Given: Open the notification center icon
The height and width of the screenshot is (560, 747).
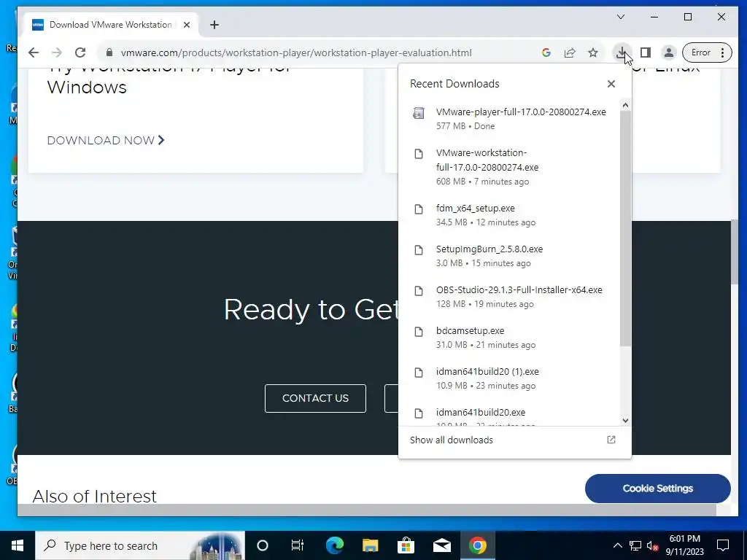Looking at the screenshot, I should click(723, 545).
